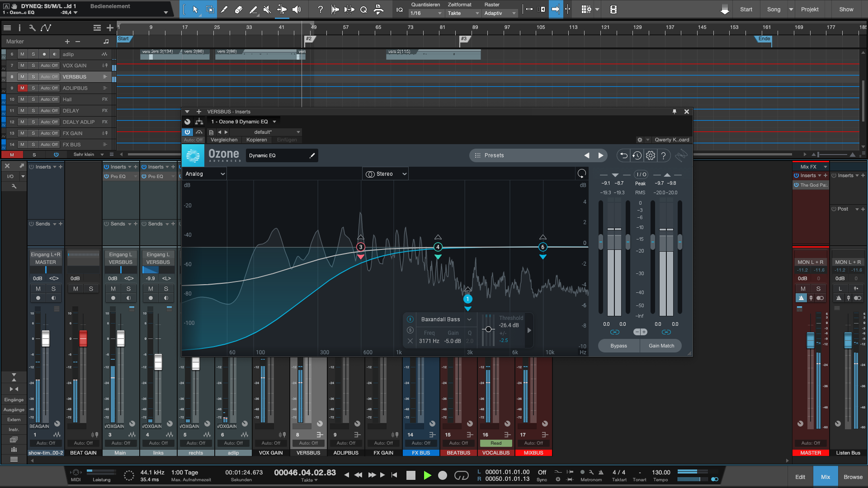Open the Stereo channel dropdown

(386, 174)
